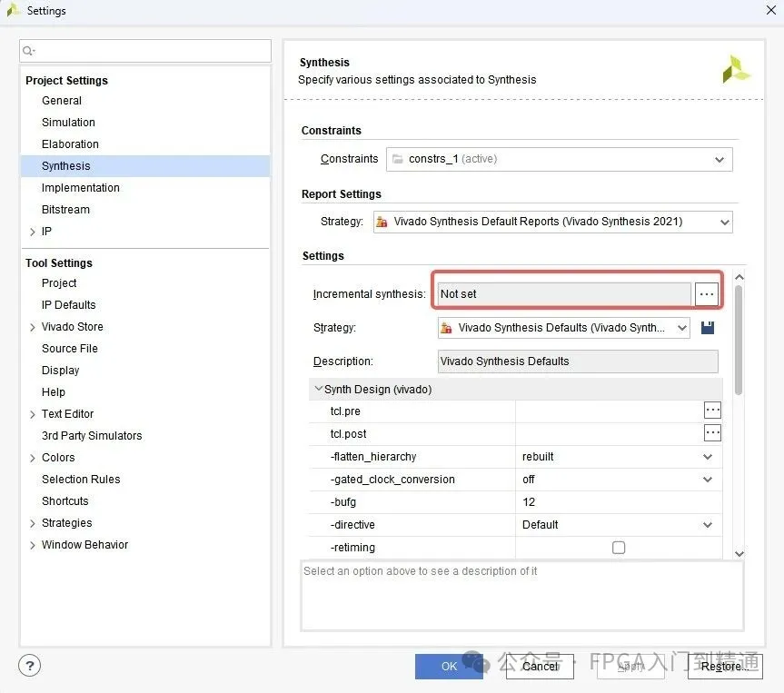Click the -directive option label
This screenshot has width=784, height=693.
pyautogui.click(x=352, y=525)
